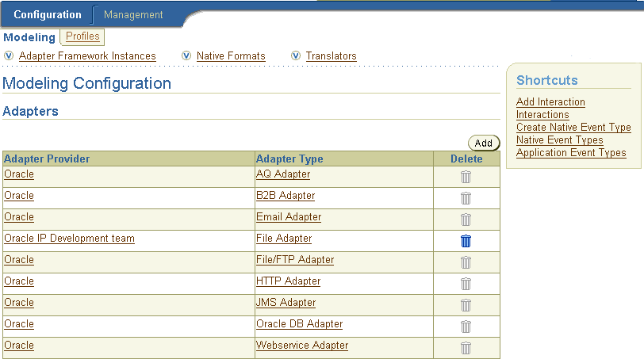This screenshot has width=644, height=363.
Task: Click trash icon for Oracle DB Adapter
Action: click(466, 327)
